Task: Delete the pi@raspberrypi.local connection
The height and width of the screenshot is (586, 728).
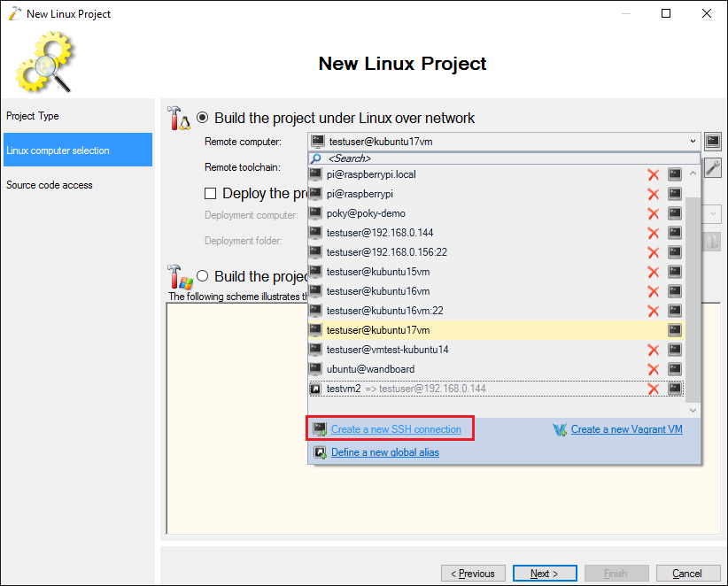Action: [654, 175]
